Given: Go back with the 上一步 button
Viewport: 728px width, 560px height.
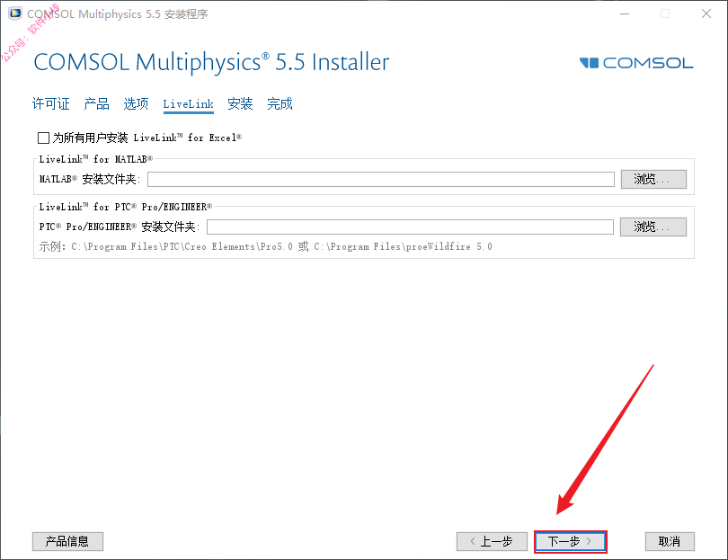Looking at the screenshot, I should [492, 541].
